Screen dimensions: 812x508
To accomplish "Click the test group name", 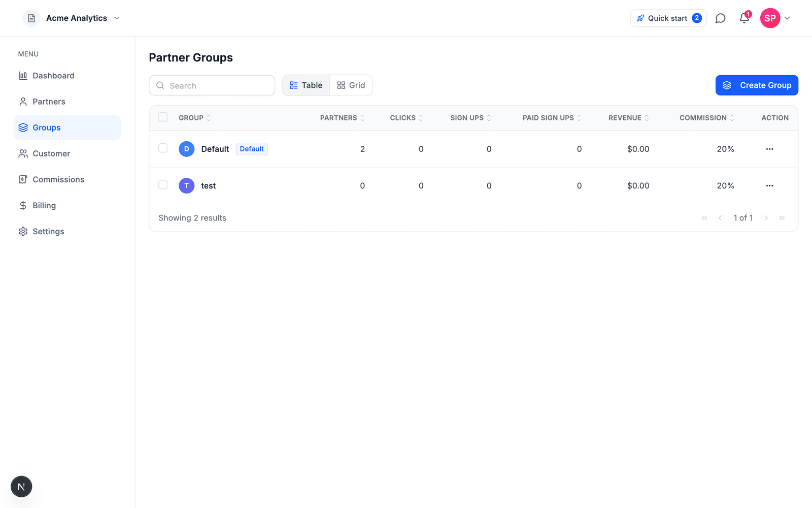I will tap(209, 186).
